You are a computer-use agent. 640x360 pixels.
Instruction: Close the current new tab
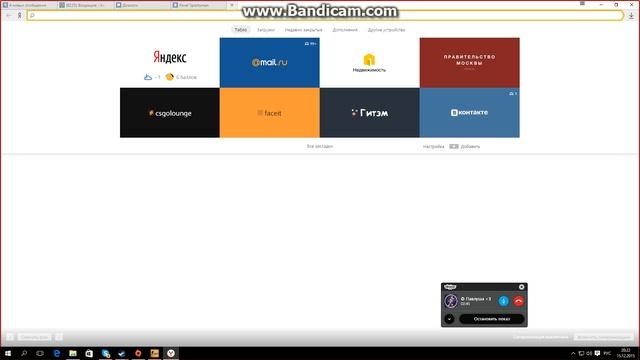[x=232, y=5]
